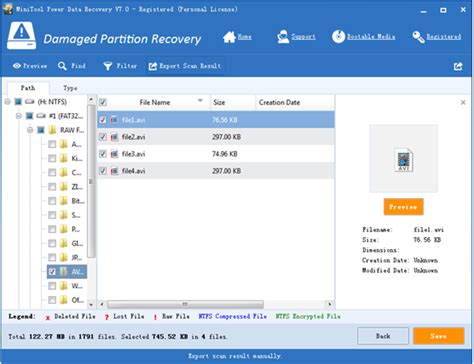The image size is (474, 364).
Task: Click the H: NTFS drive icon
Action: [30, 102]
